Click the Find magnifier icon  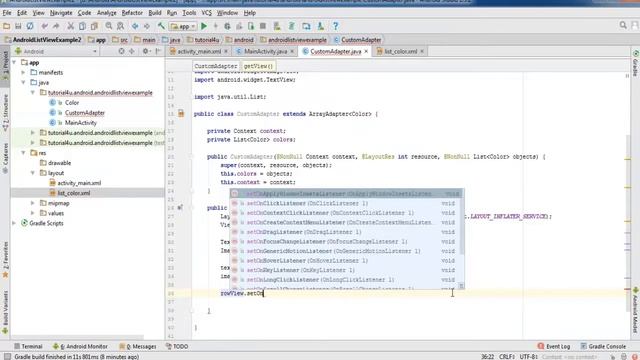tap(109, 26)
